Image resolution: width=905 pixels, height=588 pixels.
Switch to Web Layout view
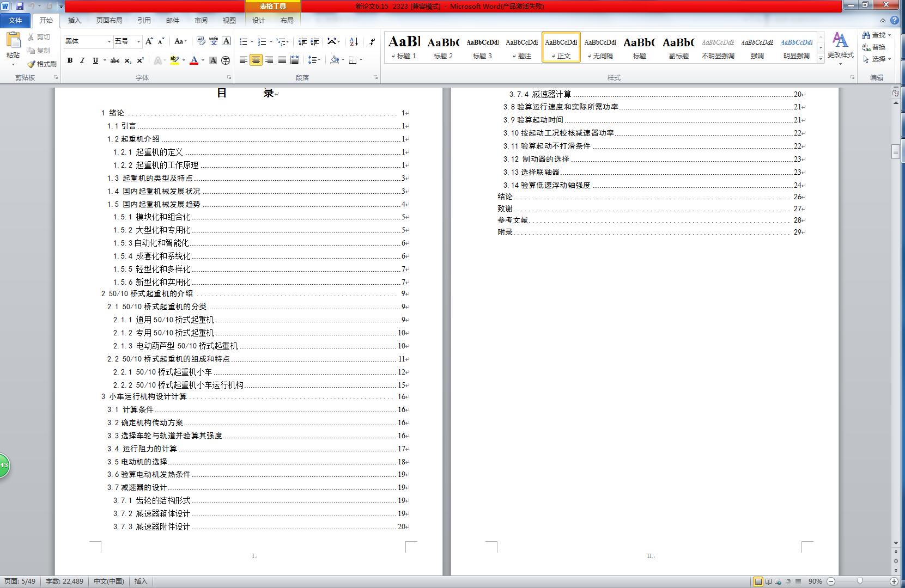coord(778,581)
